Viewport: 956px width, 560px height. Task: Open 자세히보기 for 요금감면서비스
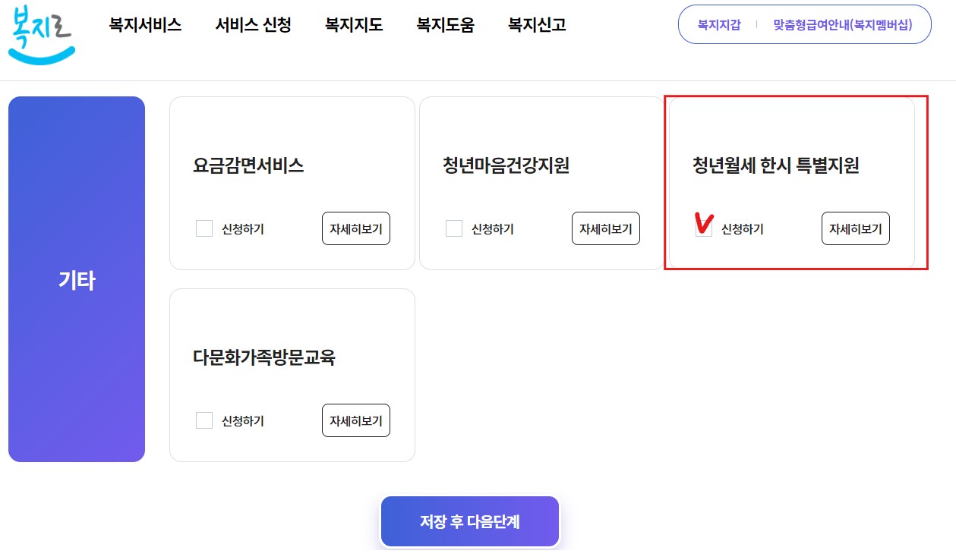355,228
